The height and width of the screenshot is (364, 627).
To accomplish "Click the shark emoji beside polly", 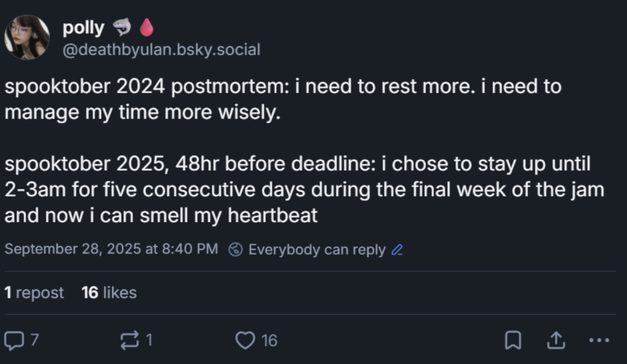I will 121,29.
